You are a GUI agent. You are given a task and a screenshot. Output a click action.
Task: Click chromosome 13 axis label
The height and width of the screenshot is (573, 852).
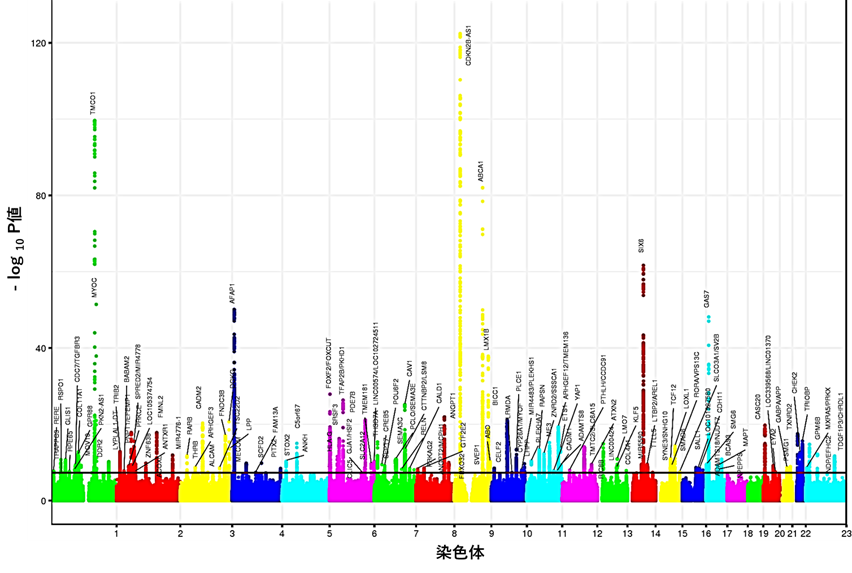[x=627, y=534]
